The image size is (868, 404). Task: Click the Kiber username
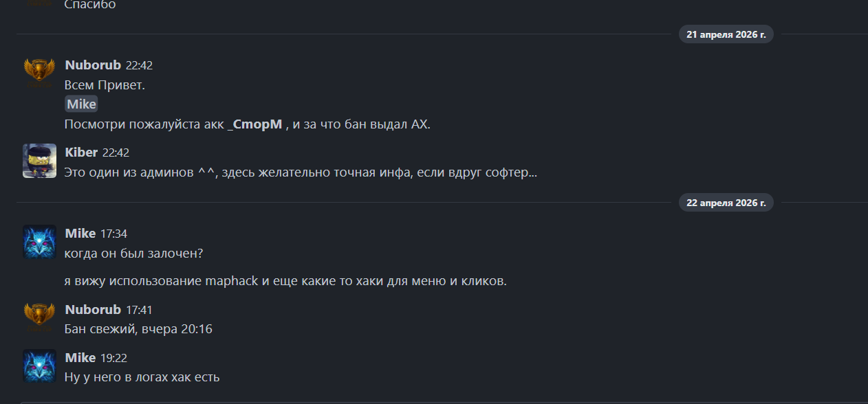[81, 153]
